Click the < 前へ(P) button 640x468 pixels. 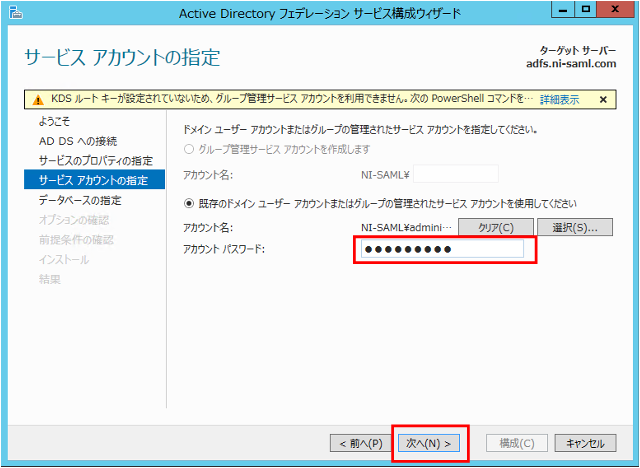click(361, 443)
